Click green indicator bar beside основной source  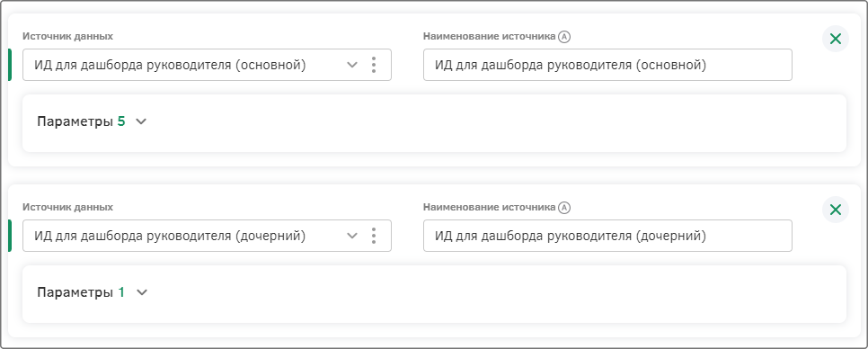[10, 65]
